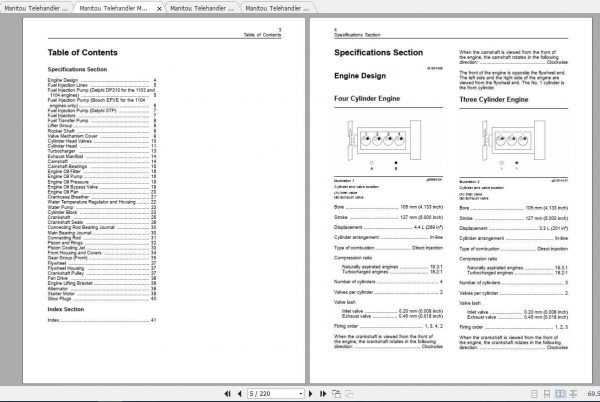Click the Crankcase Breather contents entry

(x=102, y=197)
